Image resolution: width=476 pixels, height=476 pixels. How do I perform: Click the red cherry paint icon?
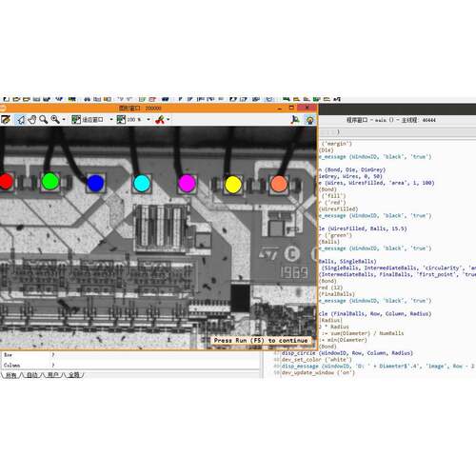[160, 120]
